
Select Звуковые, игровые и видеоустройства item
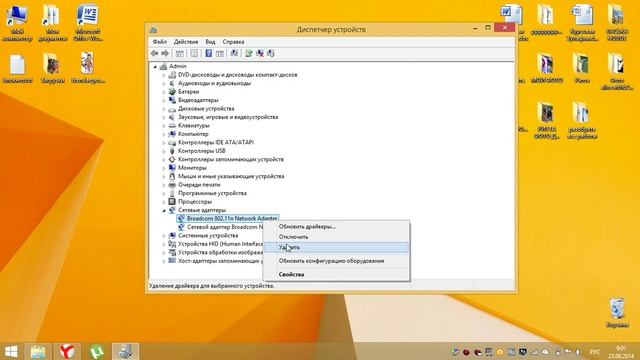[x=228, y=117]
